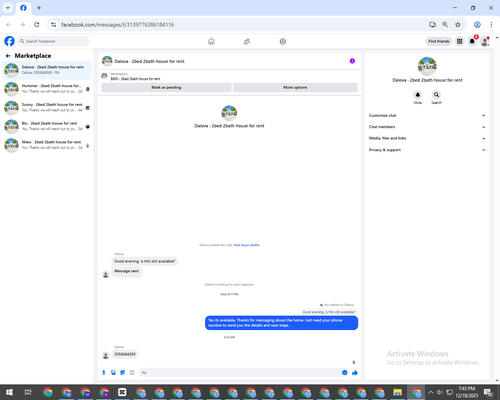The image size is (500, 400).
Task: Click 'Good evening, is this still available?' incoming message
Action: [145, 261]
